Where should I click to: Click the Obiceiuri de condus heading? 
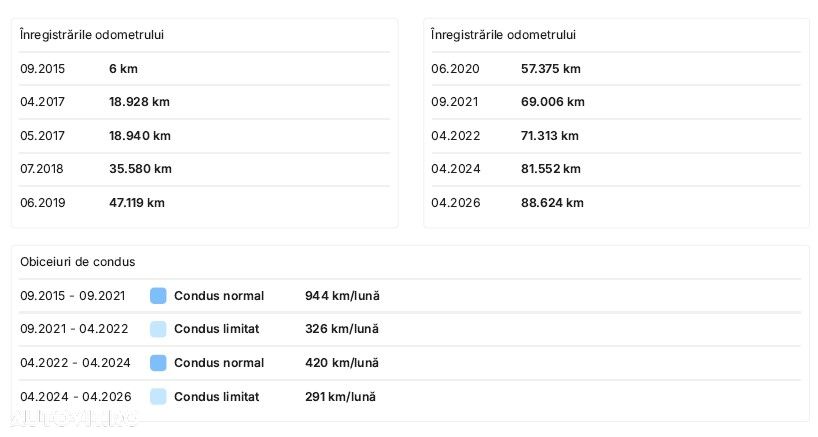click(x=78, y=262)
